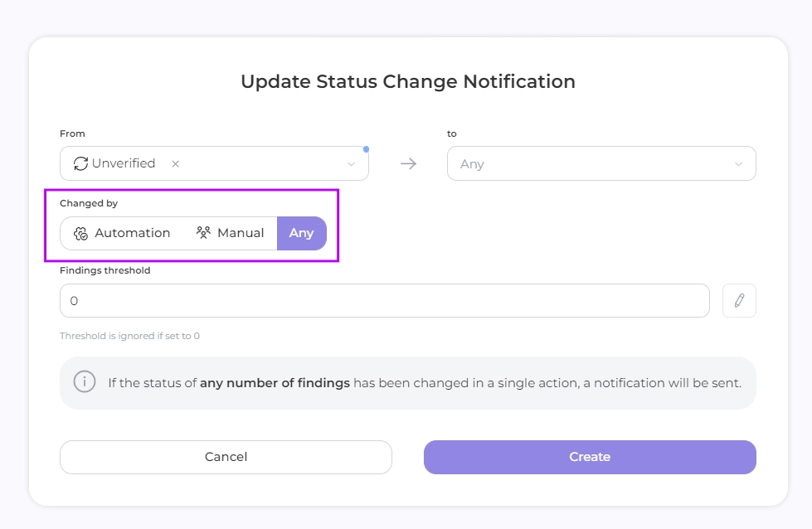
Task: Click the right arrow between fields
Action: pos(408,163)
